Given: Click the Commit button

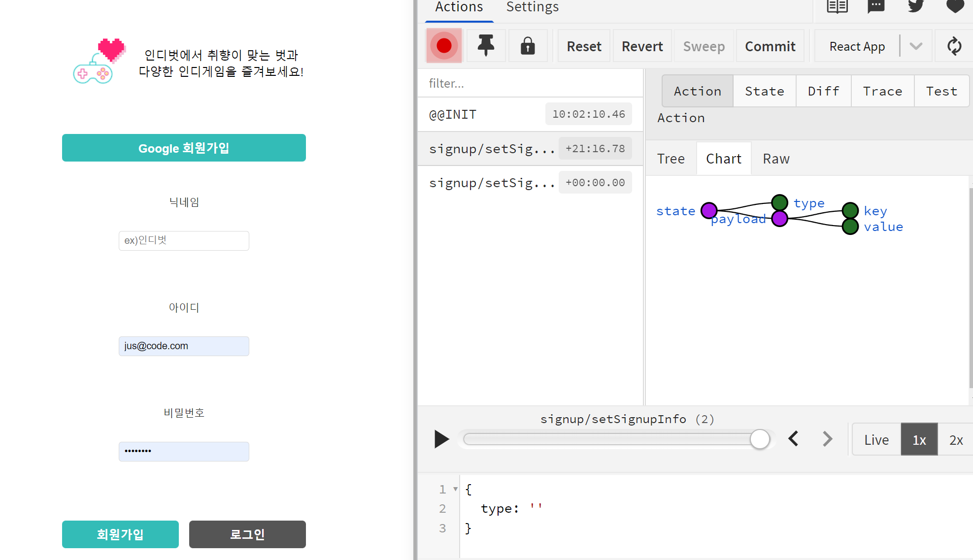Looking at the screenshot, I should [770, 46].
